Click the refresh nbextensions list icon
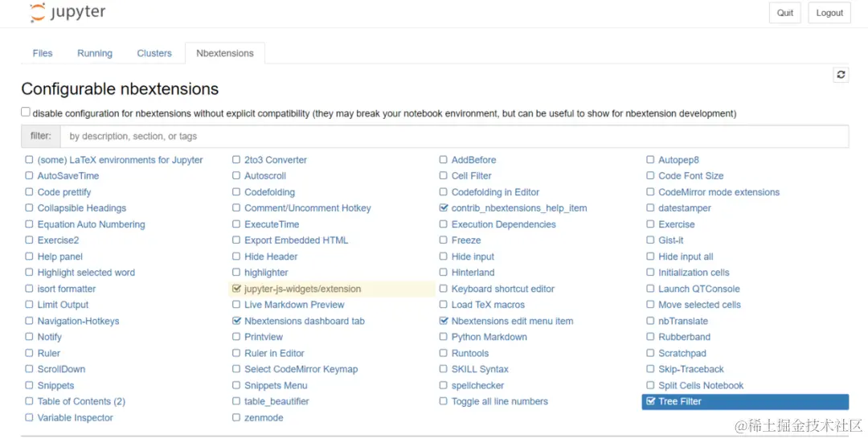 (x=841, y=75)
